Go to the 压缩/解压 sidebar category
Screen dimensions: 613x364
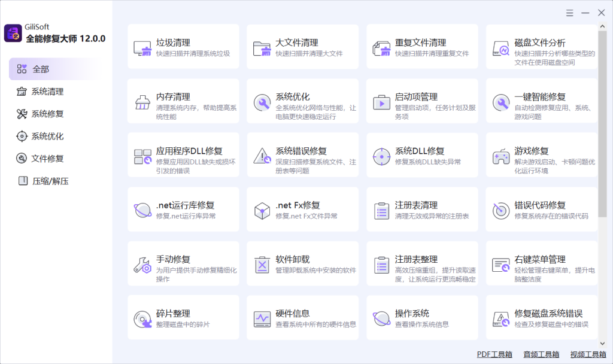(50, 181)
